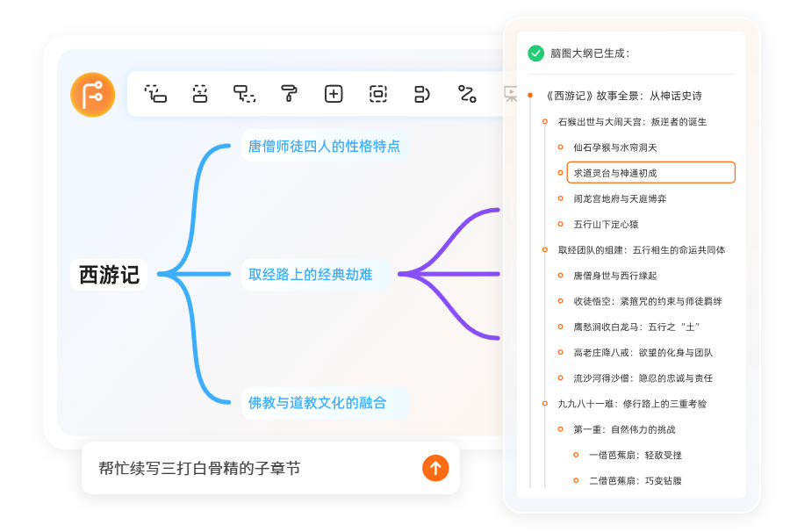
Task: Click the orange app logo icon
Action: point(92,94)
